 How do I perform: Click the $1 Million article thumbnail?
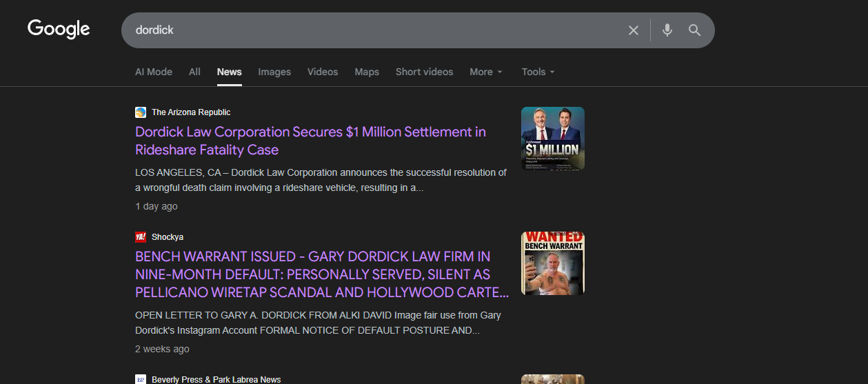point(552,139)
